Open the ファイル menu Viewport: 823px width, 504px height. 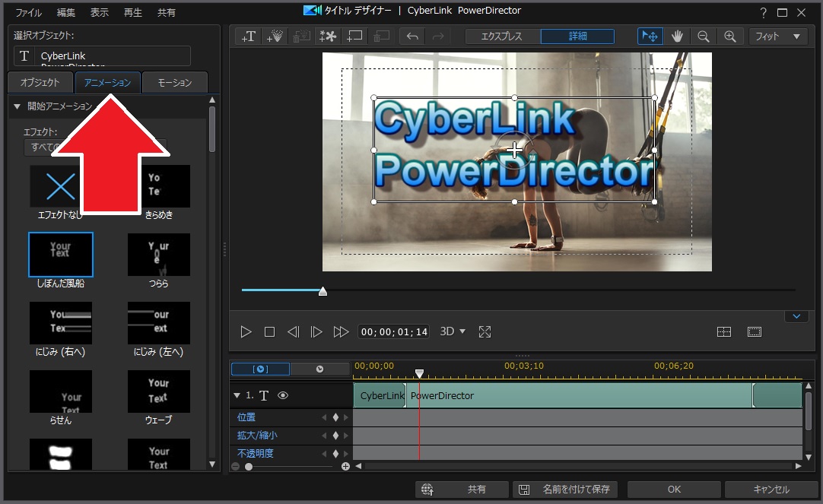[x=29, y=13]
